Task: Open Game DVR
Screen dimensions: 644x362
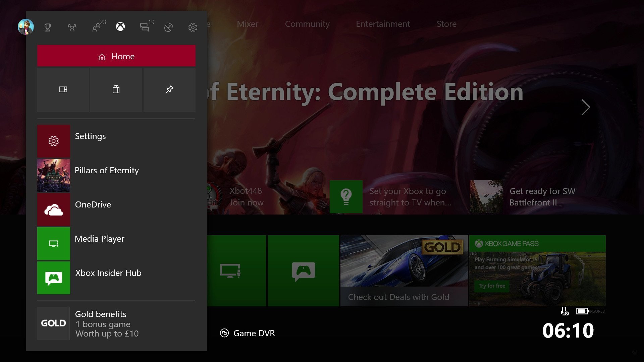Action: [x=248, y=333]
